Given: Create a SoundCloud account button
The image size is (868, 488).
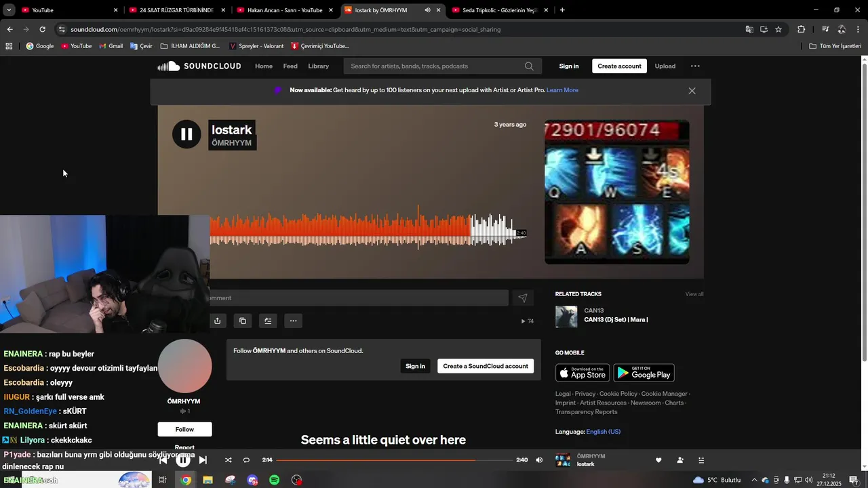Looking at the screenshot, I should point(486,366).
